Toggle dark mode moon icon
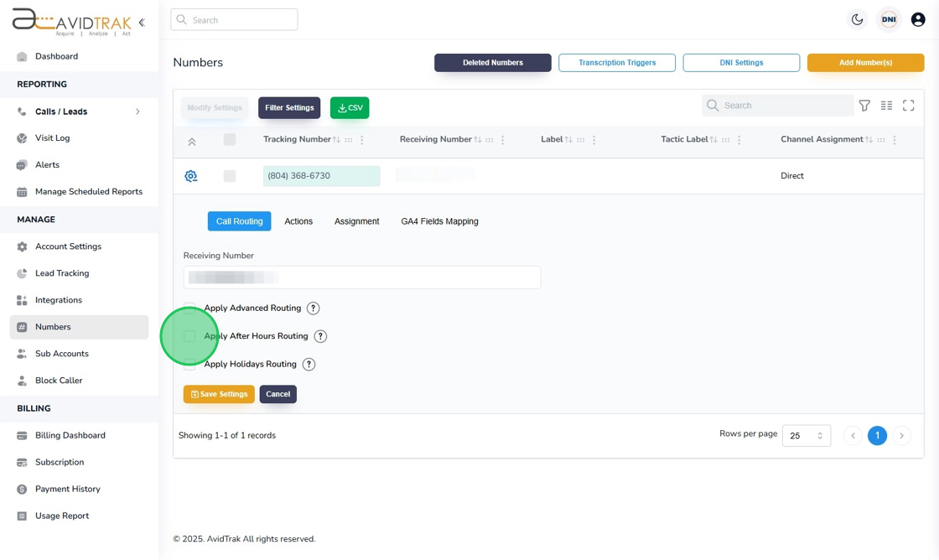This screenshot has width=939, height=560. pos(857,20)
